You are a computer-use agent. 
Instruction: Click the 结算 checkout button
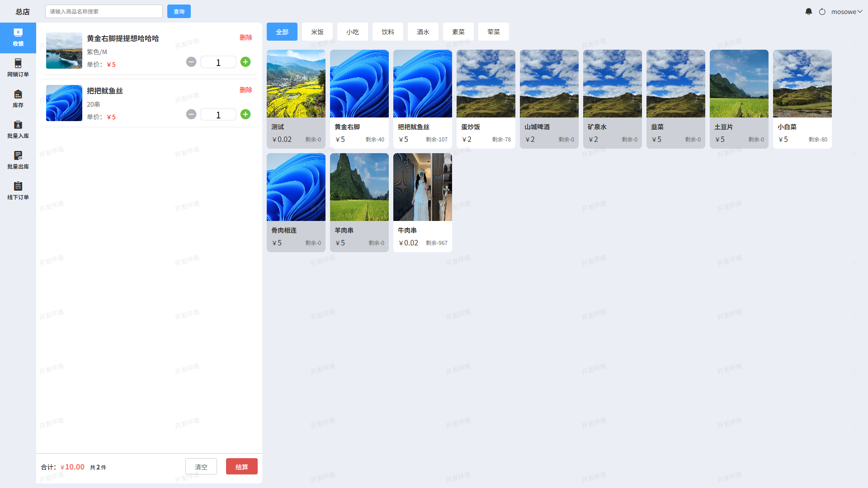242,466
